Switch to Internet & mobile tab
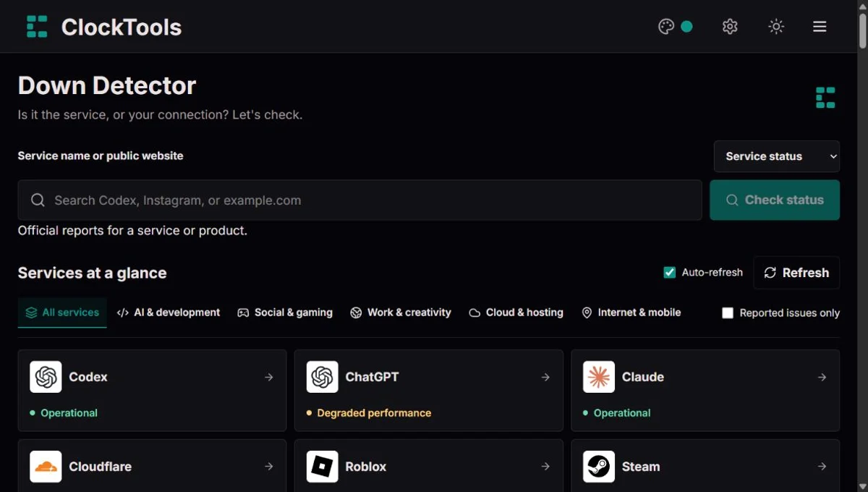 pyautogui.click(x=631, y=313)
